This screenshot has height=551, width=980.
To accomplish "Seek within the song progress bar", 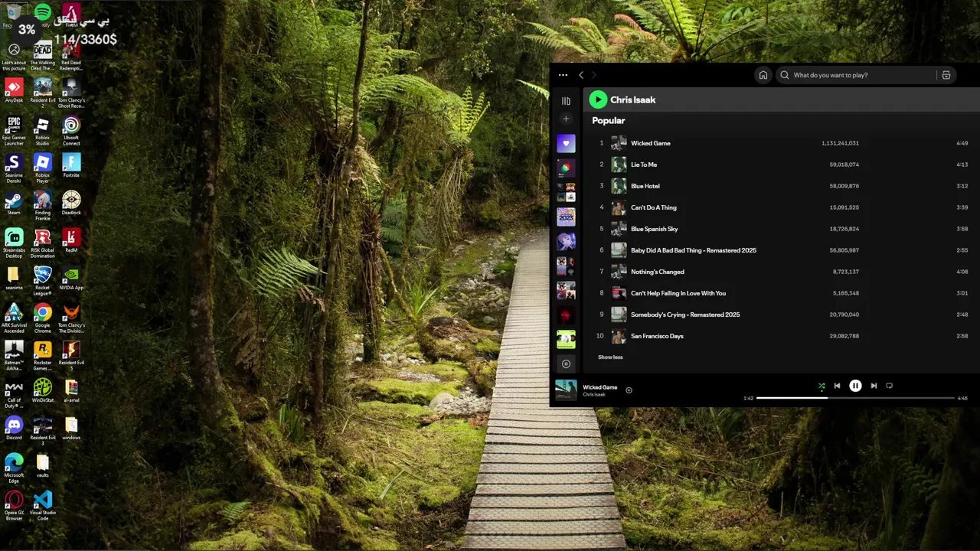I will pyautogui.click(x=855, y=398).
